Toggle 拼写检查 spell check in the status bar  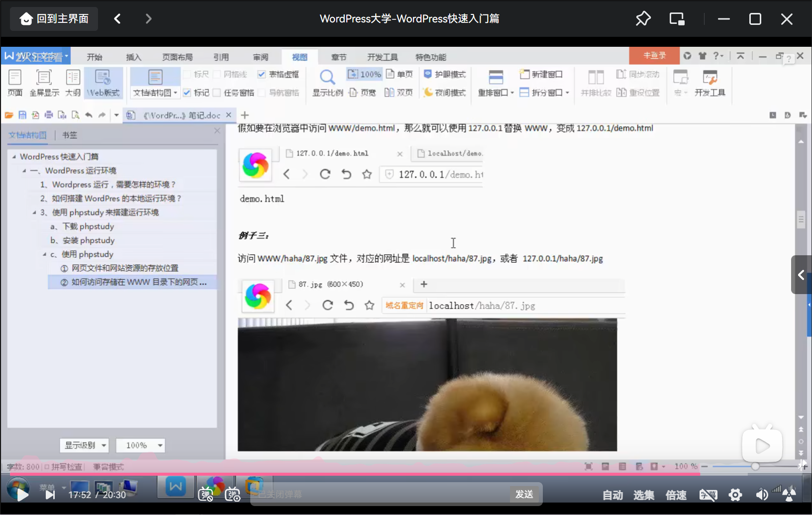click(63, 467)
